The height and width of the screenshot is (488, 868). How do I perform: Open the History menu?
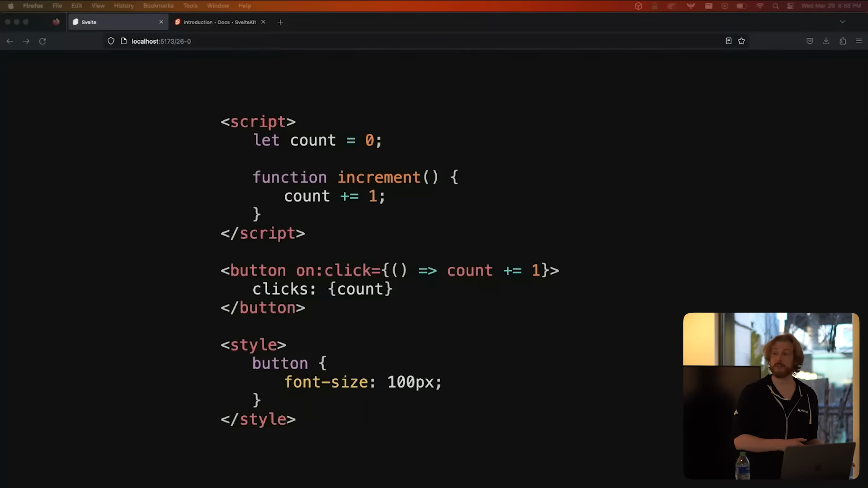[x=123, y=6]
